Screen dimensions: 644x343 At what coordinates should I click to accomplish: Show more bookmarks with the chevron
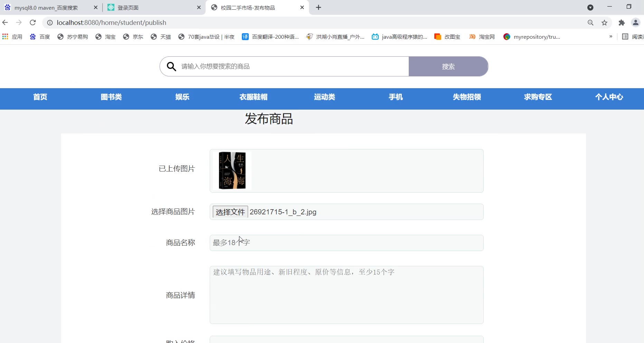611,36
